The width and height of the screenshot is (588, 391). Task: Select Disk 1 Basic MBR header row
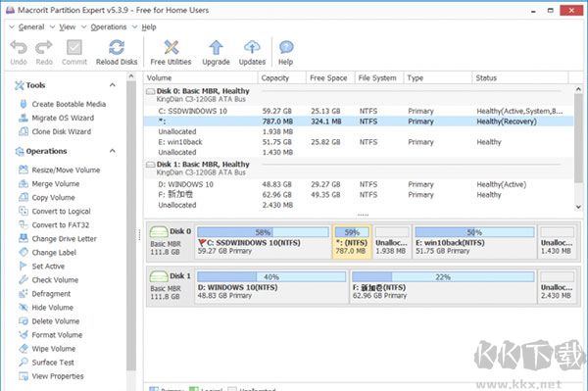pyautogui.click(x=359, y=168)
